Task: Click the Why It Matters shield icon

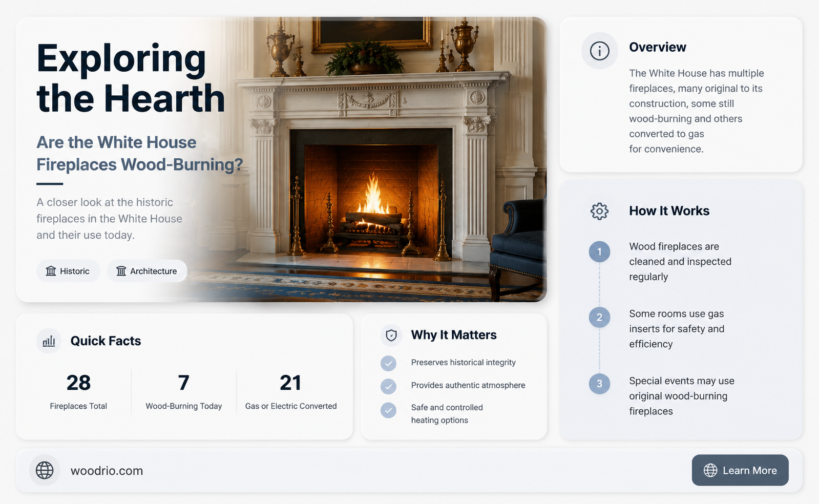Action: pos(391,335)
